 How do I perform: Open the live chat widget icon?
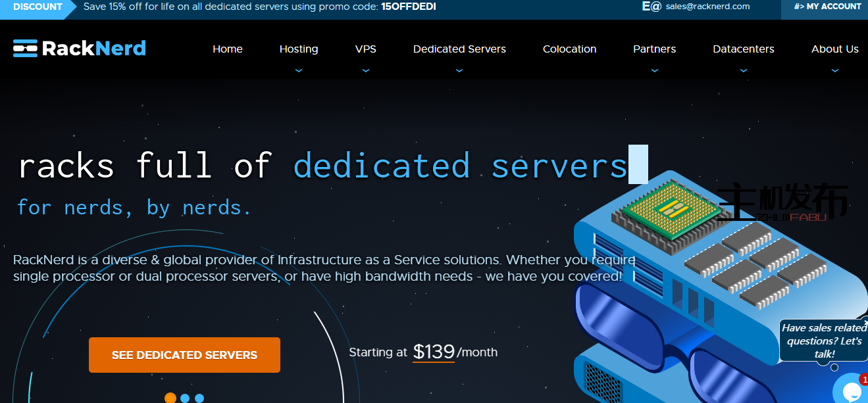[x=850, y=389]
